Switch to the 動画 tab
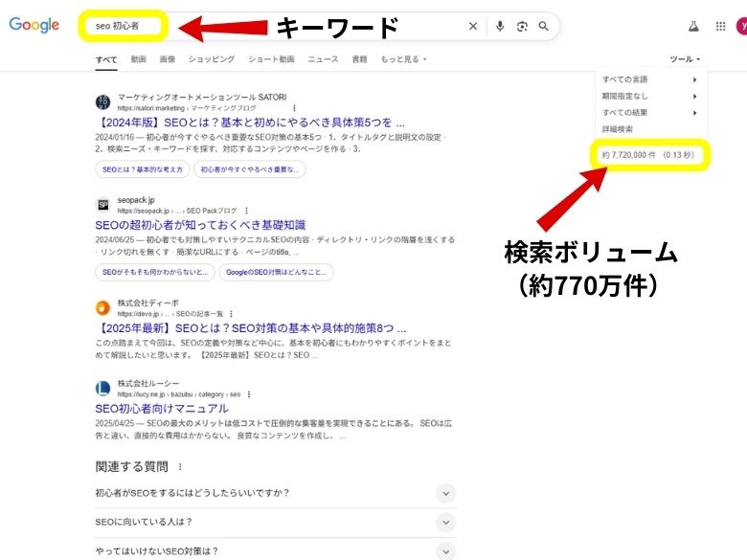This screenshot has width=747, height=560. pyautogui.click(x=138, y=59)
